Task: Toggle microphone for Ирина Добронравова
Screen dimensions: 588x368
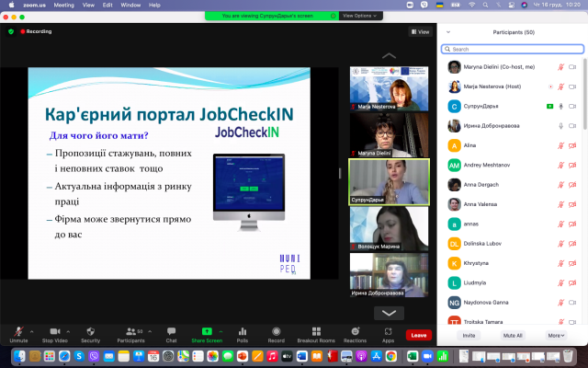Action: click(x=560, y=126)
